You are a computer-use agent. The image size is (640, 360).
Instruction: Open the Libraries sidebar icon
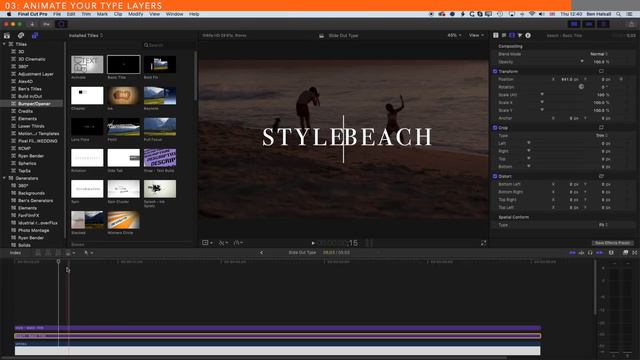7,36
